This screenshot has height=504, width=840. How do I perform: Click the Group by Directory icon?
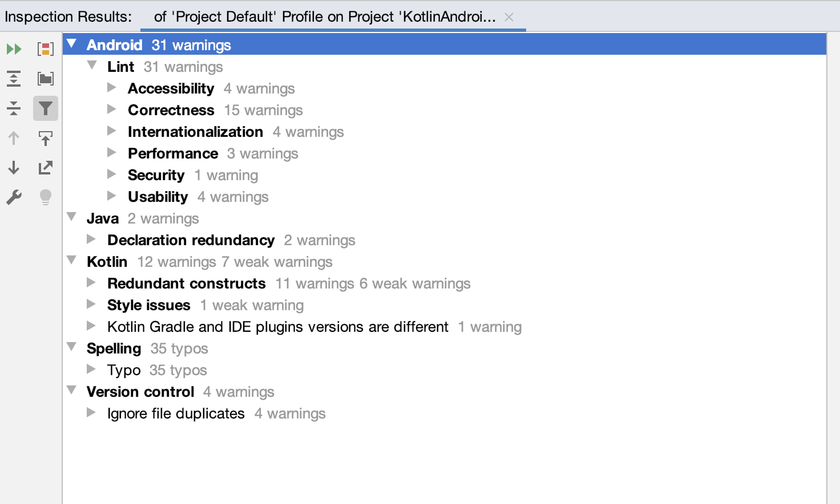point(46,79)
